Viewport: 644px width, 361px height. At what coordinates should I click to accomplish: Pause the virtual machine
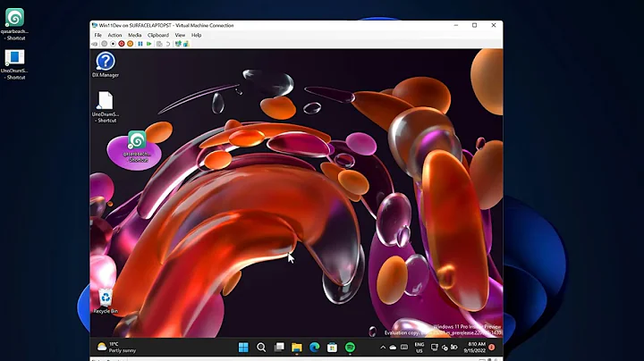tap(140, 44)
